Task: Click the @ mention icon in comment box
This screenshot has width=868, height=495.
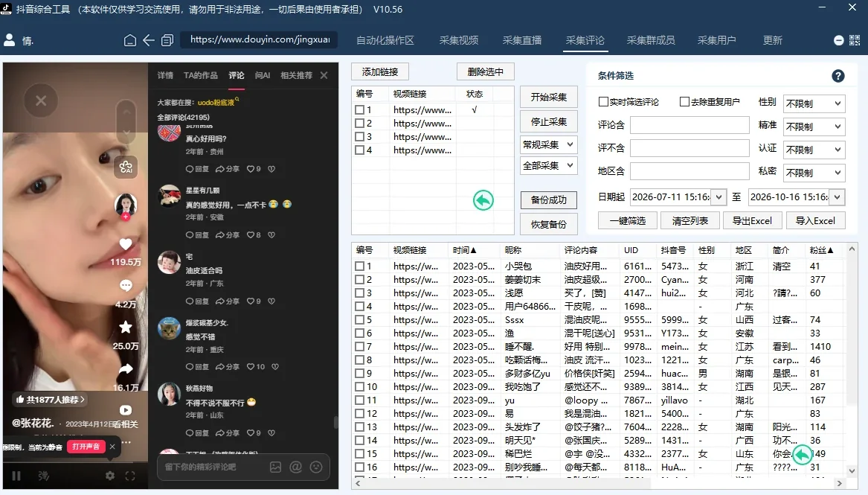Action: coord(295,467)
